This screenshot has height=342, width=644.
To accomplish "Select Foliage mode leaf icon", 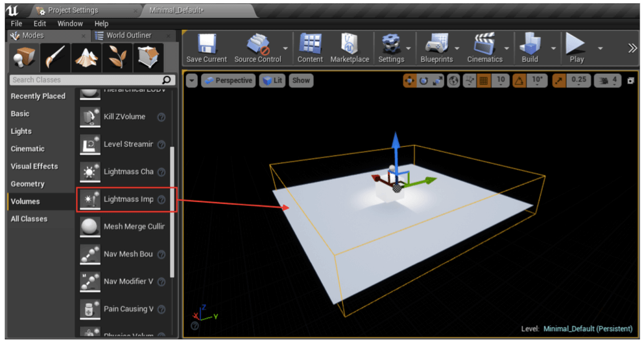I will point(117,58).
